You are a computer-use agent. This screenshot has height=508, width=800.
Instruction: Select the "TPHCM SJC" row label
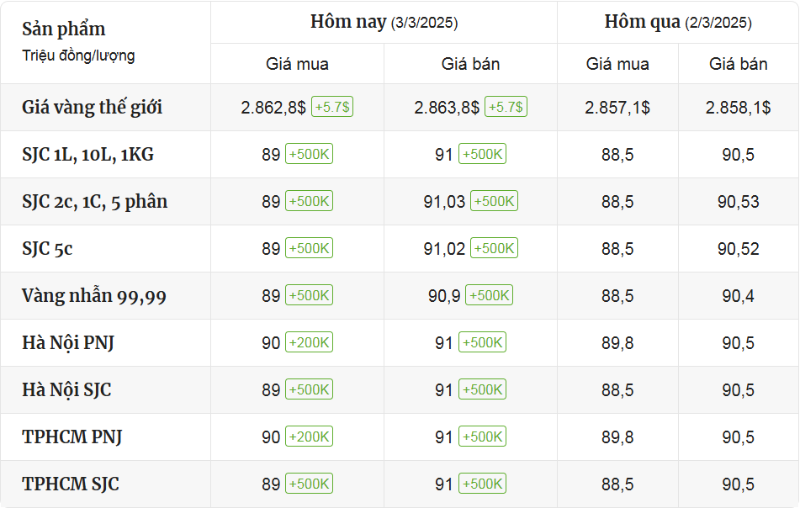(x=70, y=484)
